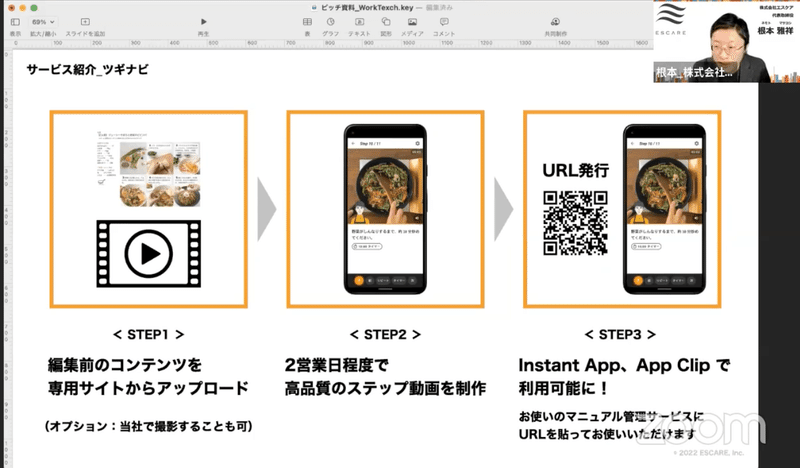Select text 2営業日程度で

point(337,365)
